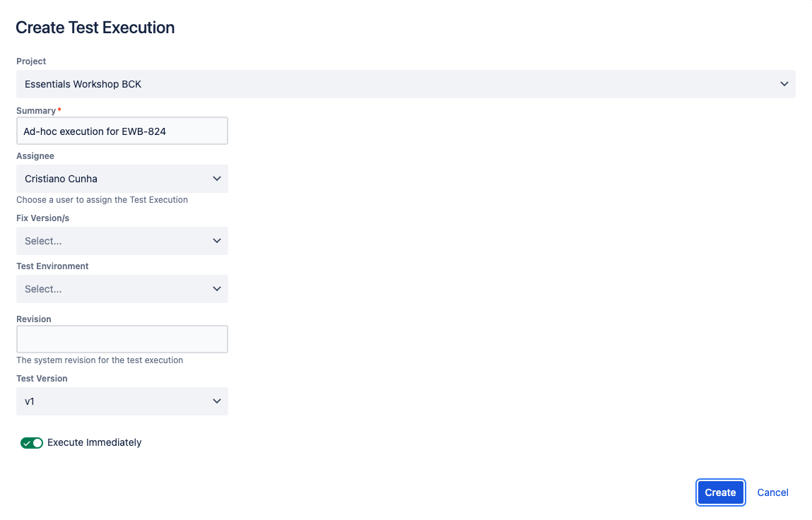
Task: Click the Cancel link
Action: pyautogui.click(x=772, y=492)
